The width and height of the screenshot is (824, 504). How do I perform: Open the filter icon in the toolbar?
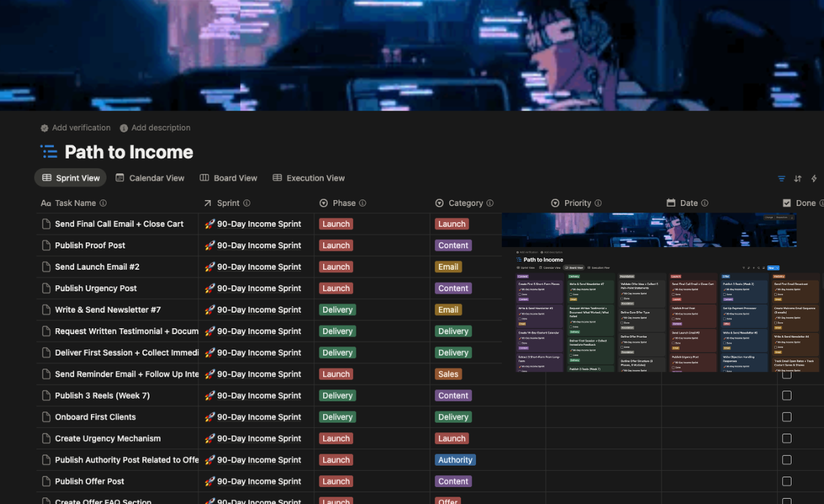point(782,179)
